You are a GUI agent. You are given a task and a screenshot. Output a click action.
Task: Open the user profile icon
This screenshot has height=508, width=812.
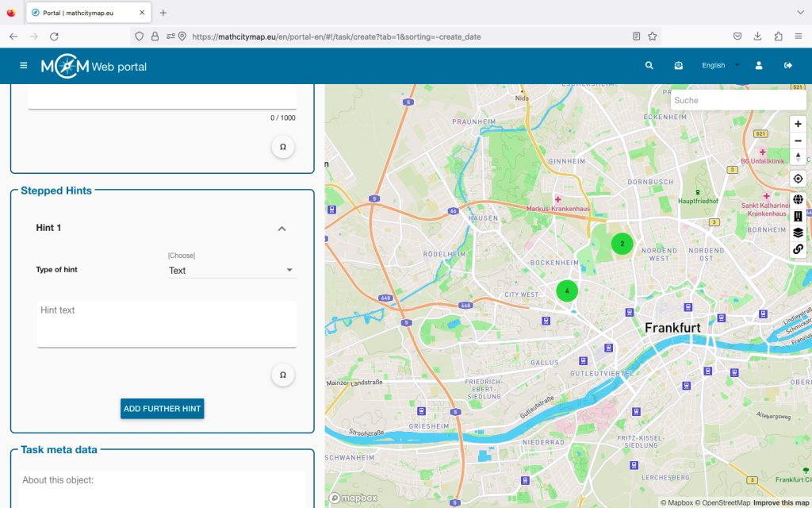coord(759,66)
